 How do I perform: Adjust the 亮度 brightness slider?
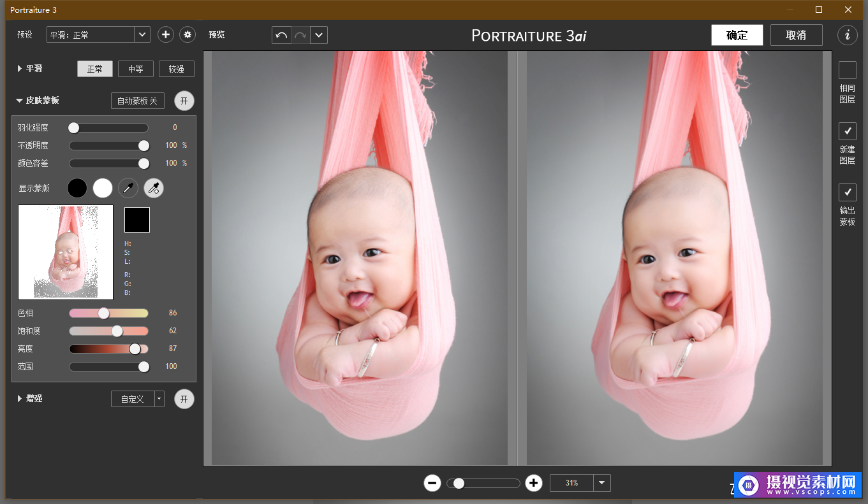coord(108,349)
